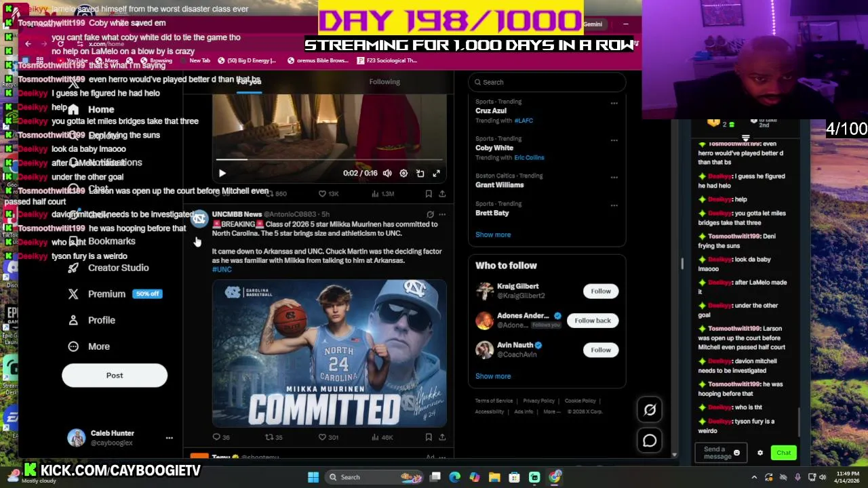Reply to the UNCMBB News post with 36 replies
Screen dimensions: 868x488
[221, 437]
